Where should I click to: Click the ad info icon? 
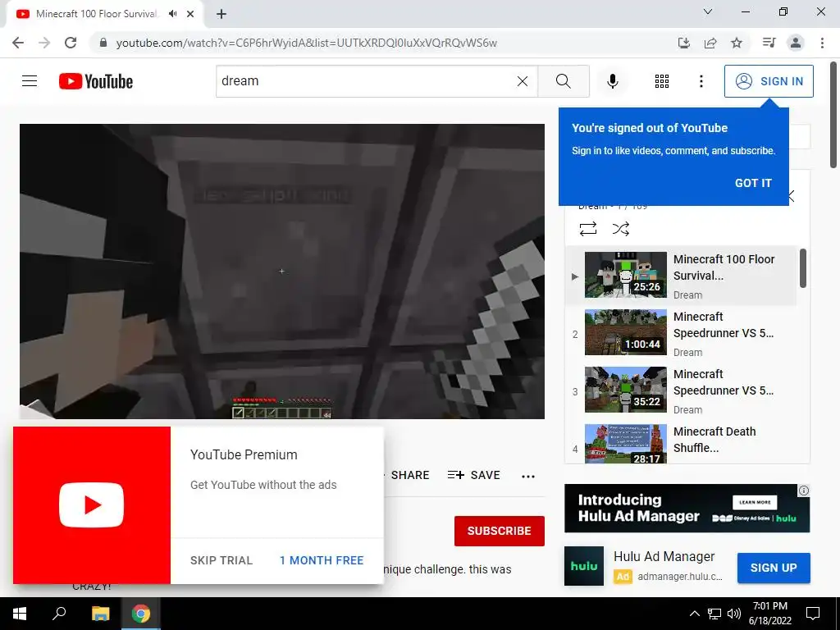click(804, 491)
